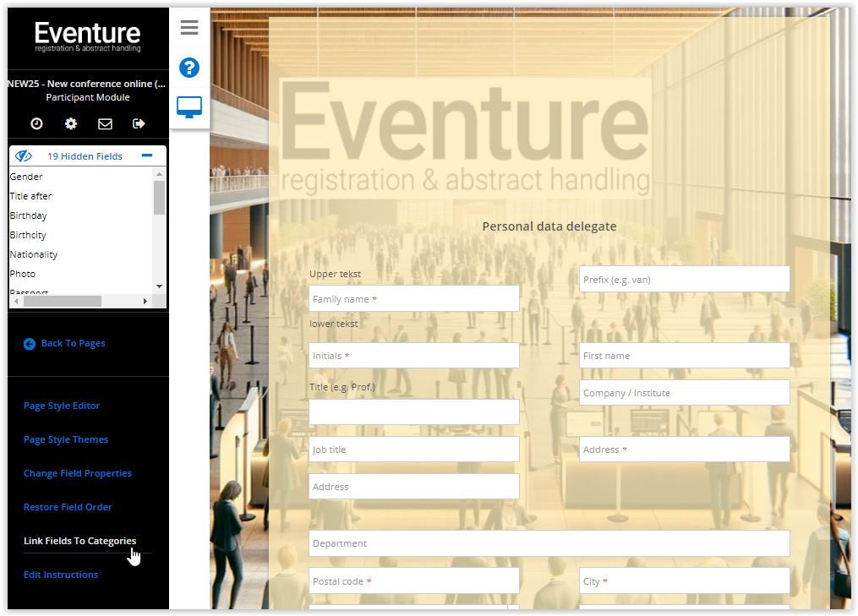Click the logout exit icon
Image resolution: width=858 pixels, height=616 pixels.
[139, 123]
